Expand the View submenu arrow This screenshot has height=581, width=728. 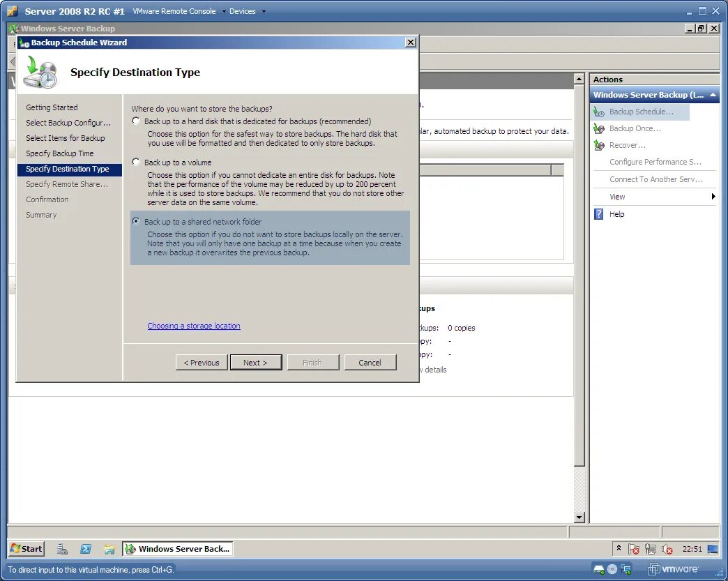pyautogui.click(x=713, y=197)
